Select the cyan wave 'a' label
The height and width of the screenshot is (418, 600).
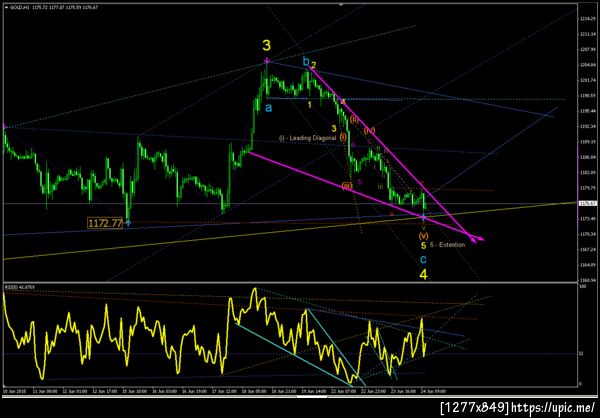point(269,109)
